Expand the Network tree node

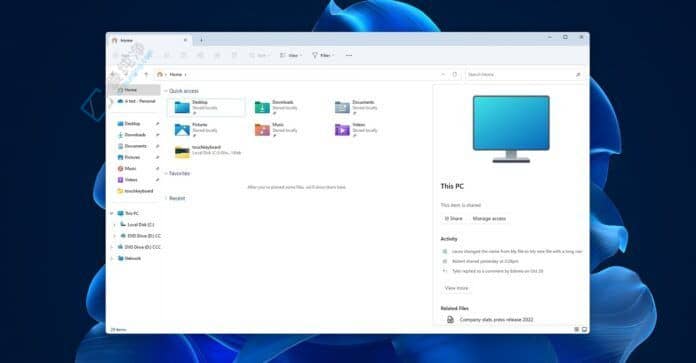pyautogui.click(x=112, y=258)
